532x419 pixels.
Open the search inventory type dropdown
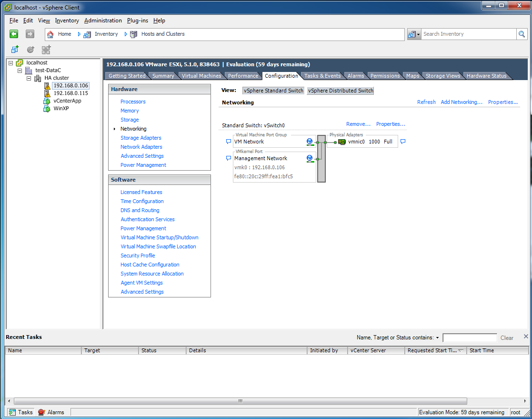coord(414,34)
